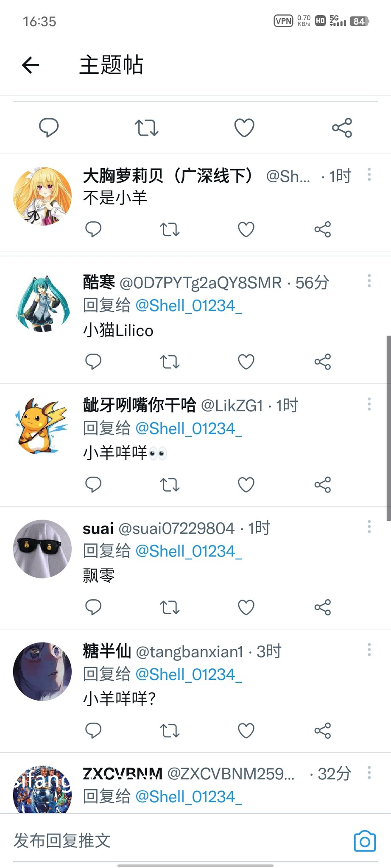Reply to the main tweet via bubble icon
This screenshot has width=391, height=868.
[49, 128]
